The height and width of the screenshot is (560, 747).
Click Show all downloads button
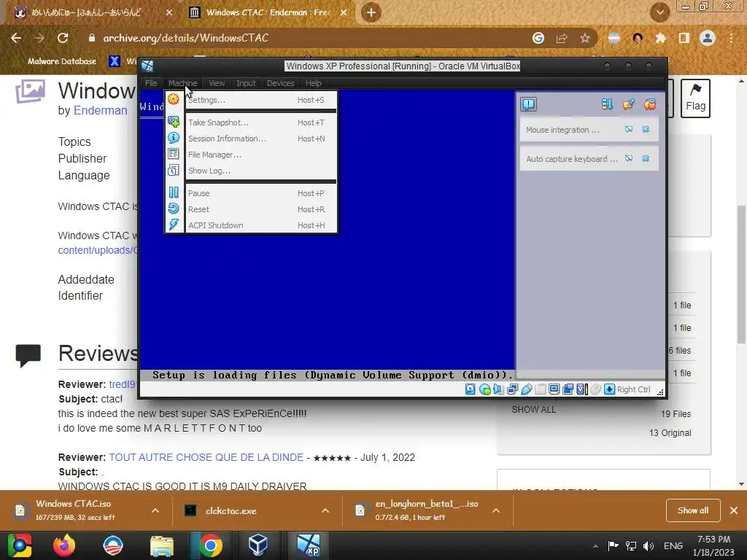tap(693, 510)
